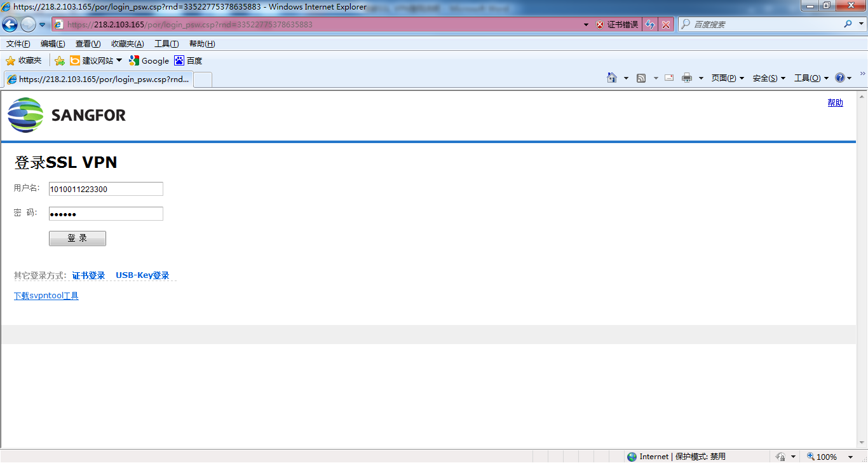868x463 pixels.
Task: Open the 收藏夹(A) menu
Action: [127, 44]
